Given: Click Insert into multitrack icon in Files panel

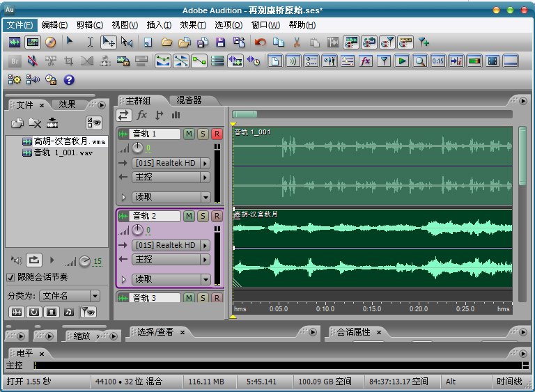Looking at the screenshot, I should (x=52, y=123).
